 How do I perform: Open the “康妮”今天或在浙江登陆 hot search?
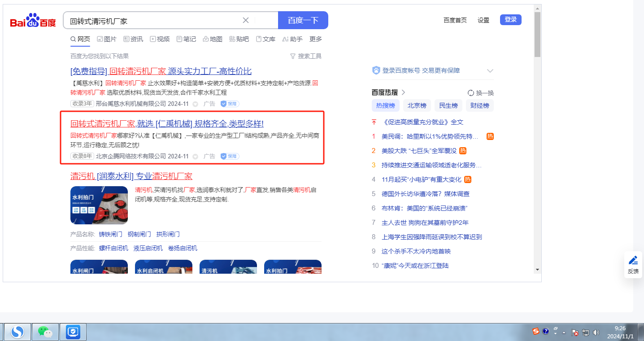(415, 266)
